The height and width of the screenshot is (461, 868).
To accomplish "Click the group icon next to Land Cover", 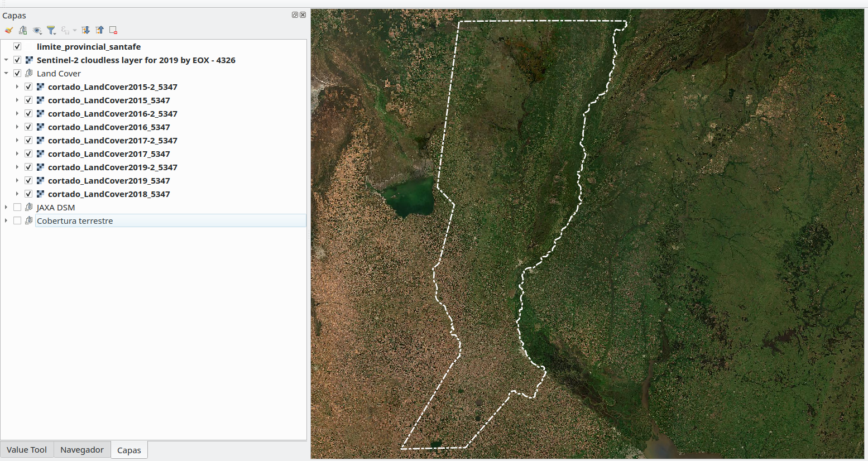I will pos(30,74).
